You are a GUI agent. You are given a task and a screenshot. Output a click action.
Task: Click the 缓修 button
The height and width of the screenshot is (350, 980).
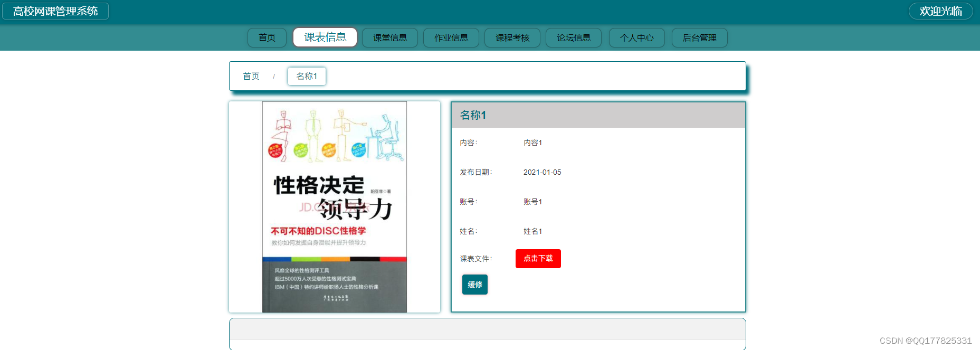(475, 285)
